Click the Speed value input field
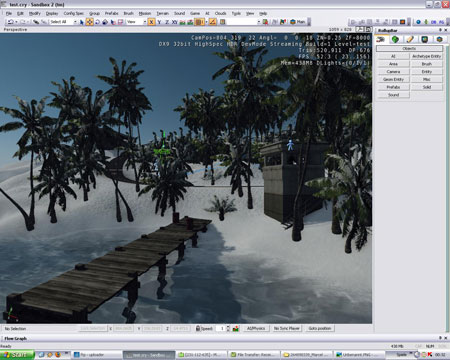The width and height of the screenshot is (450, 360). click(221, 328)
